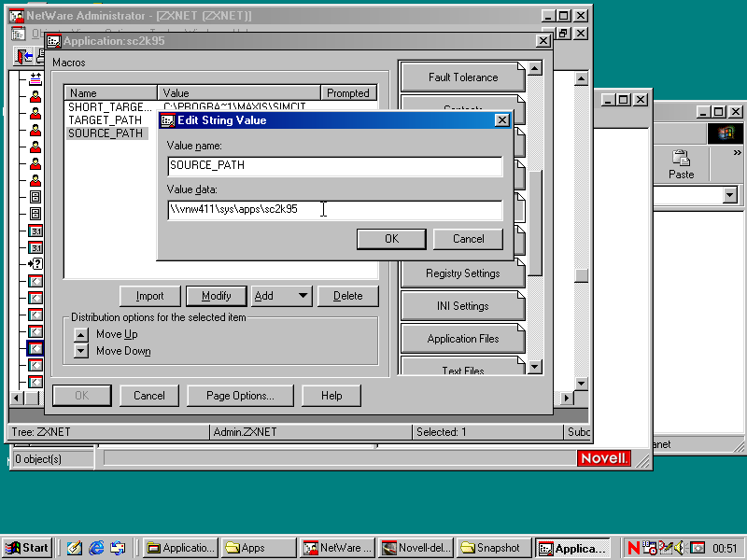Click the red Novell N tray icon
This screenshot has height=560, width=747.
coord(634,548)
